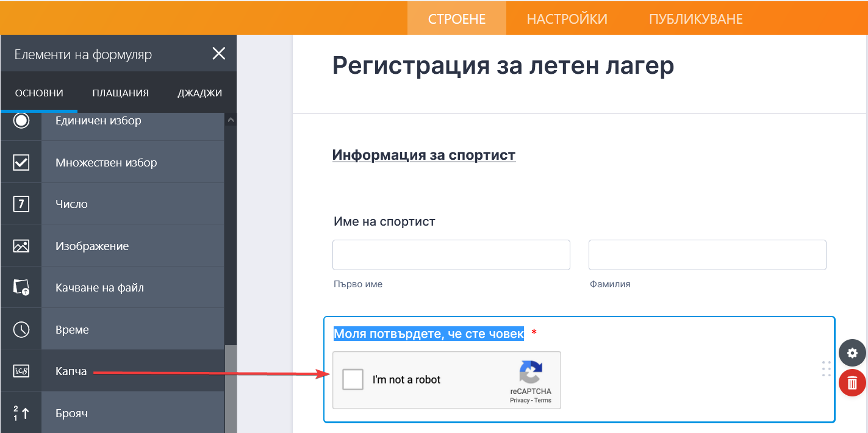Click the Number element icon
The height and width of the screenshot is (433, 868).
click(x=21, y=204)
